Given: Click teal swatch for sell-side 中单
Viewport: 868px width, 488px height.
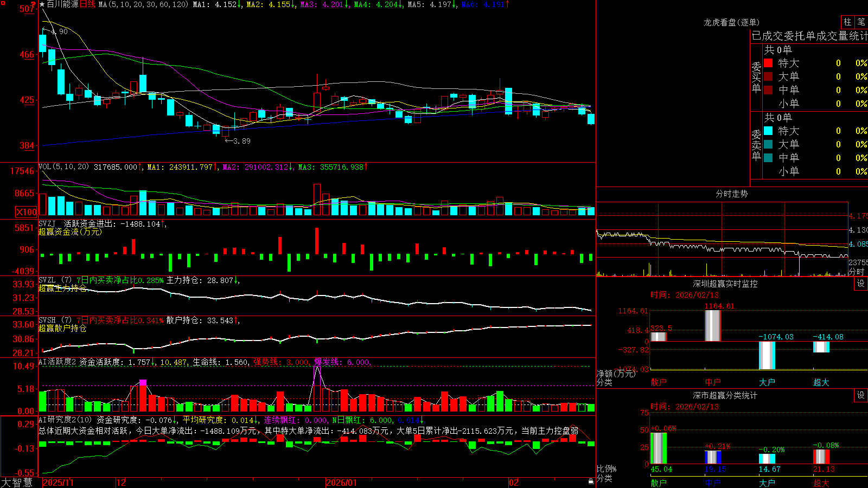Looking at the screenshot, I should pyautogui.click(x=768, y=157).
